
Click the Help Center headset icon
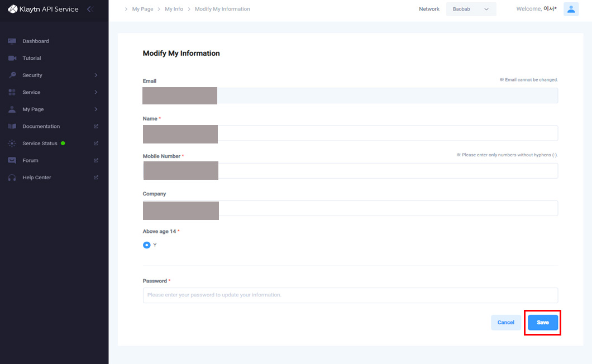point(12,178)
